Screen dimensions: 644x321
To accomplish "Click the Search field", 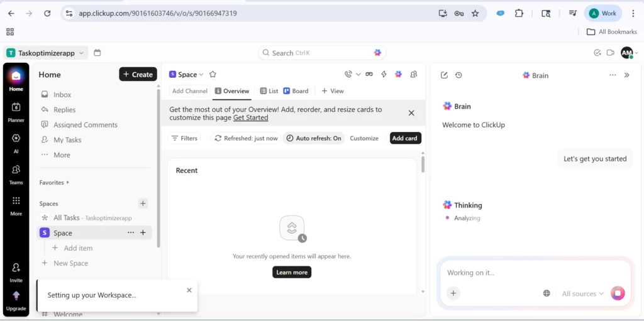I will point(322,53).
